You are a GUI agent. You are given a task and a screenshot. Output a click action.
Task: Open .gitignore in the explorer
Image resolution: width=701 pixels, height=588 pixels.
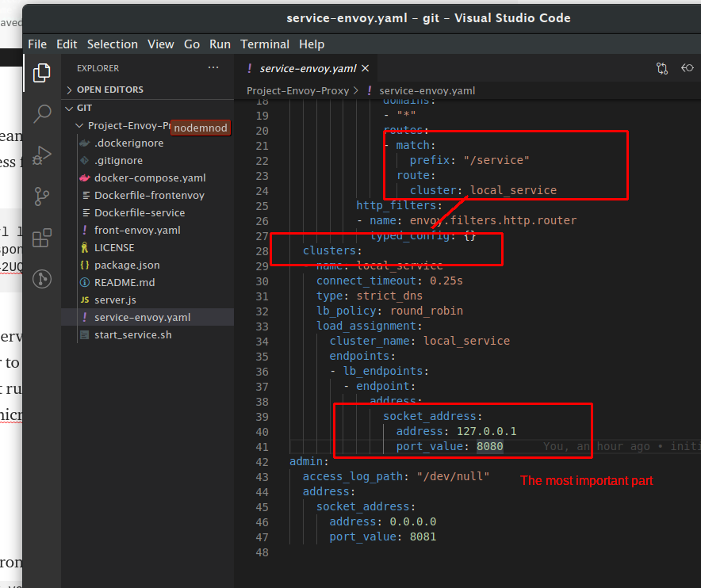(118, 160)
